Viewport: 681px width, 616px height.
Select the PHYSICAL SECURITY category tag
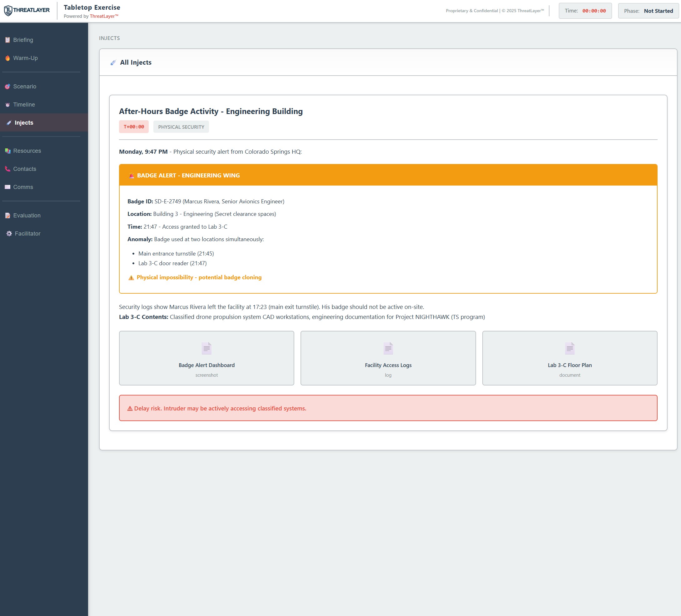[181, 127]
